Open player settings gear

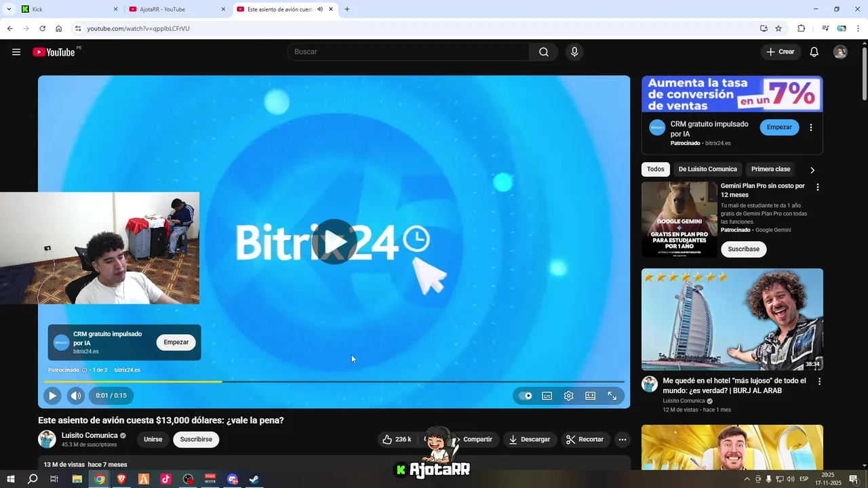569,396
